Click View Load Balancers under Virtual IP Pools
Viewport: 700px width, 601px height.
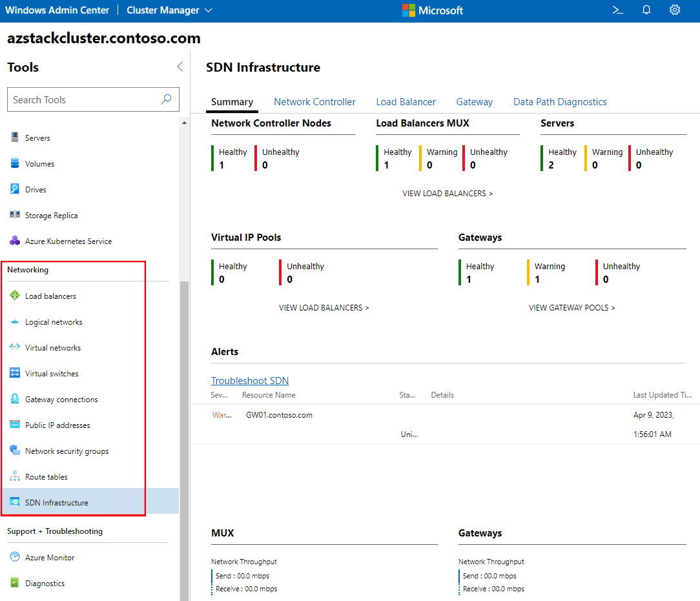coord(324,308)
